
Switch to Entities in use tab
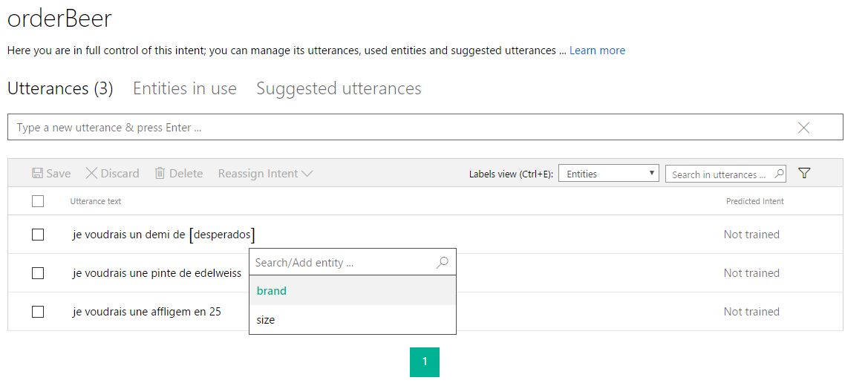coord(185,89)
